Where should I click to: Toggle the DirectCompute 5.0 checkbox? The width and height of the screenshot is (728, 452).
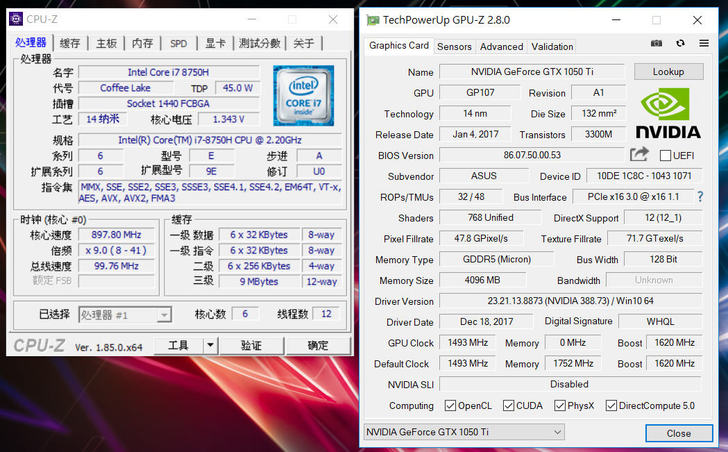[611, 406]
